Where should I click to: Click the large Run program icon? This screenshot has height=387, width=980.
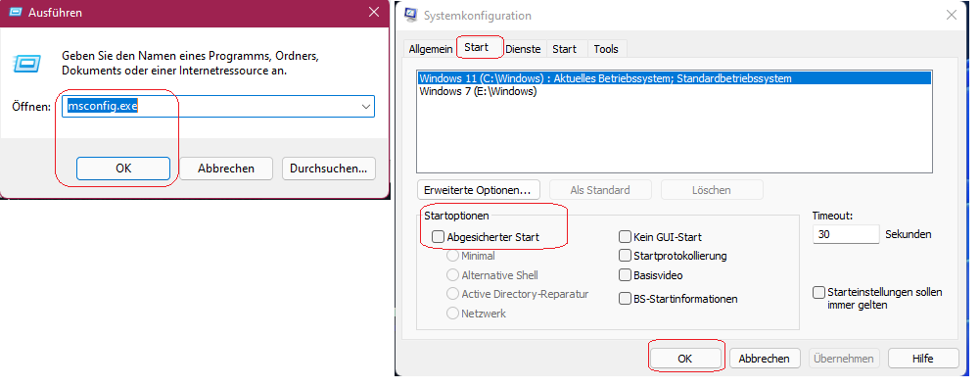point(27,63)
